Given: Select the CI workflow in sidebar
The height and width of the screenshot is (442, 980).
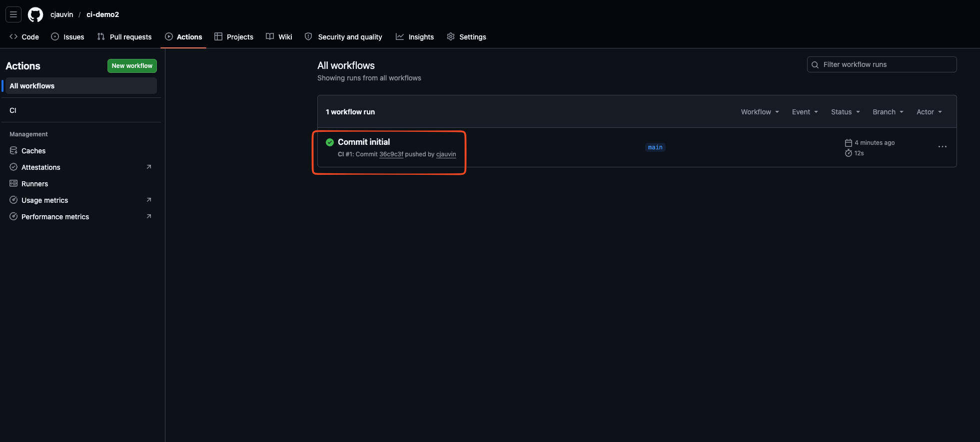Looking at the screenshot, I should [x=13, y=110].
